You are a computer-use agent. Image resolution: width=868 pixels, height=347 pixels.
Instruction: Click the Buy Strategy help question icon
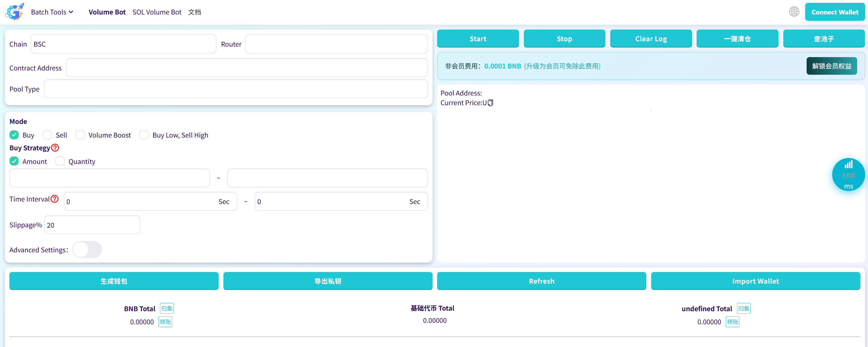coord(55,148)
